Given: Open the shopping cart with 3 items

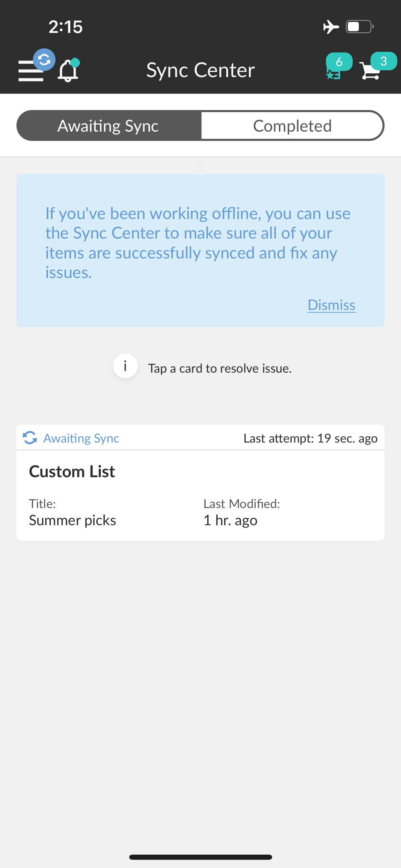Looking at the screenshot, I should pyautogui.click(x=376, y=67).
